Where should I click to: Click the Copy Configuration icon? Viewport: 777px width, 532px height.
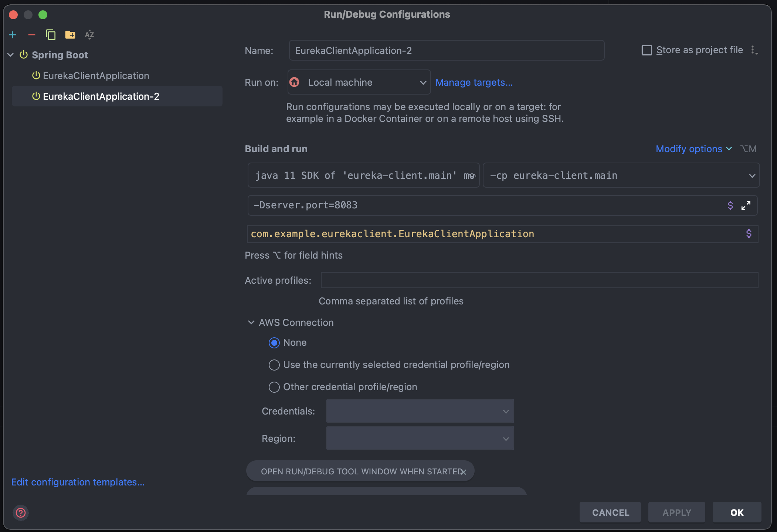51,35
